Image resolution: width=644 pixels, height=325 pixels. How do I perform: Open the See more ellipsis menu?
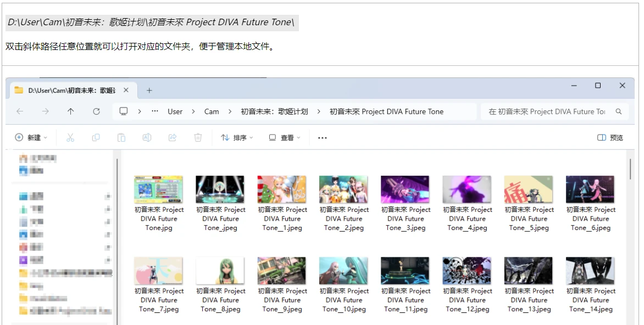coord(323,138)
